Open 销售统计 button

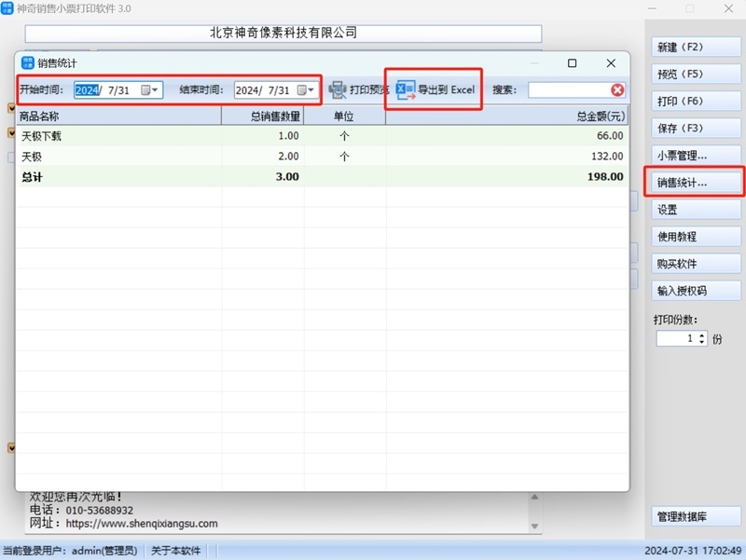tap(696, 183)
